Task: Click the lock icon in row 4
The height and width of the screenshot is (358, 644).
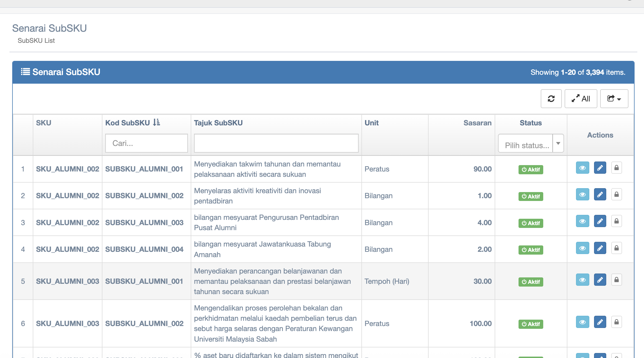Action: click(x=617, y=248)
